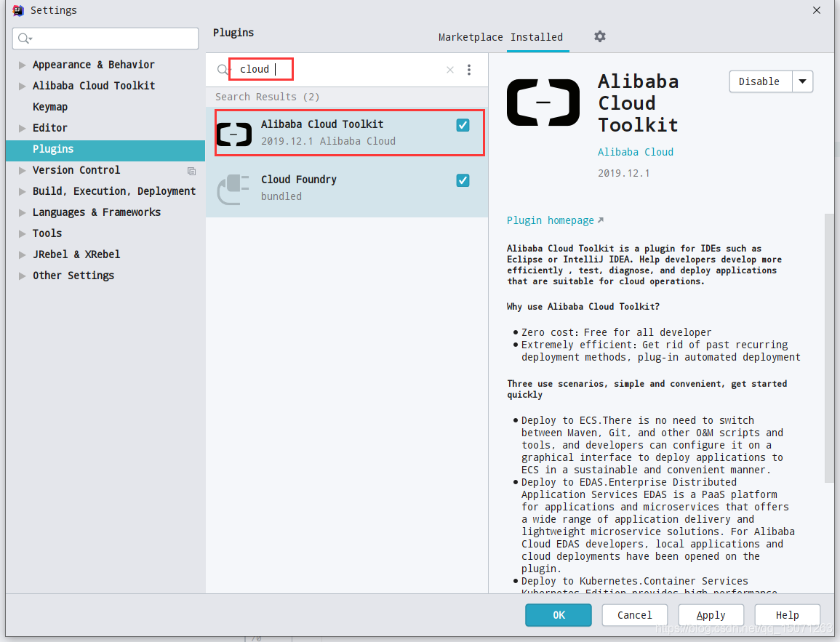Click the 'Why use Alibaba Cloud Toolkit?' heading
Viewport: 840px width, 642px height.
pos(583,306)
